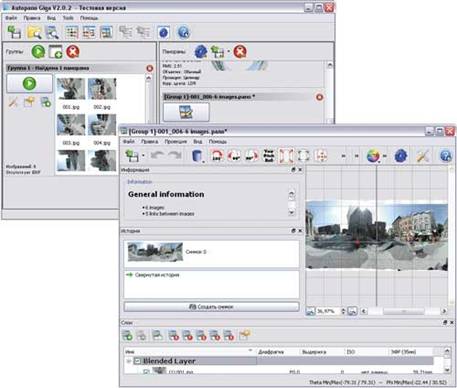This screenshot has width=457, height=388.
Task: Float the Информация panel with its undock icon
Action: click(x=293, y=170)
